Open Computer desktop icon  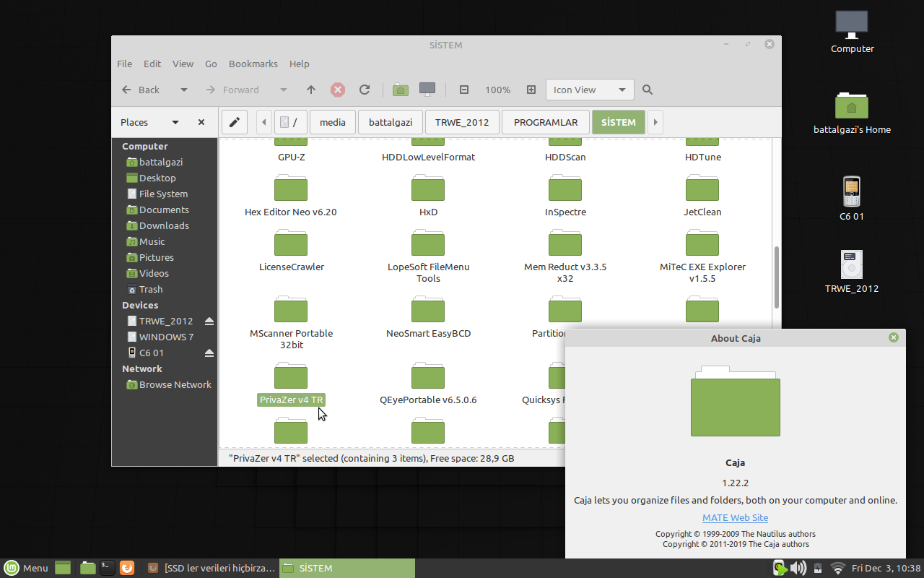(x=852, y=32)
